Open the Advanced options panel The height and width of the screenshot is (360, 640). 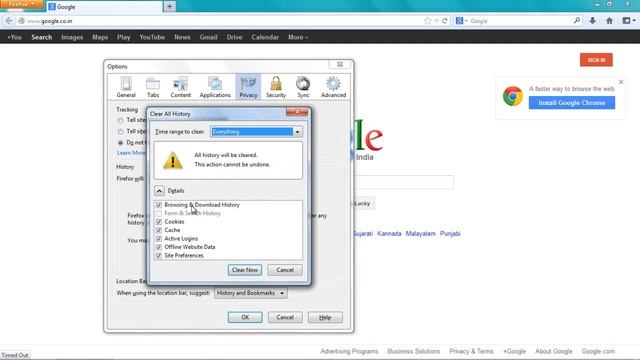[x=333, y=87]
